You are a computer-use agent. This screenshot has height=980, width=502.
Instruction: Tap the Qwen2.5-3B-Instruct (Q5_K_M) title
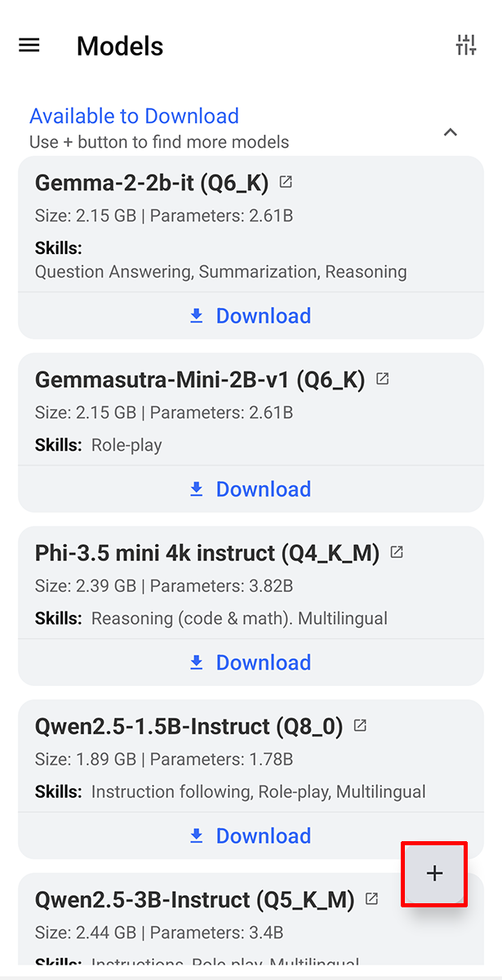(x=194, y=899)
